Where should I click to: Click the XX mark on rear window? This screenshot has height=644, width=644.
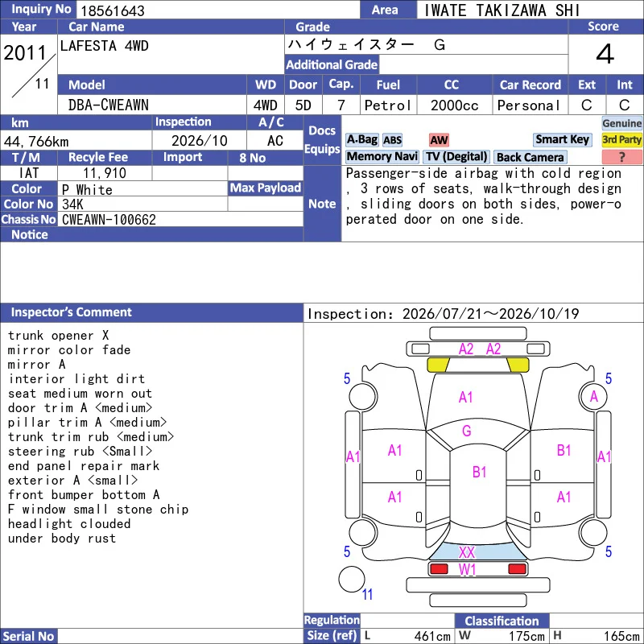[467, 552]
